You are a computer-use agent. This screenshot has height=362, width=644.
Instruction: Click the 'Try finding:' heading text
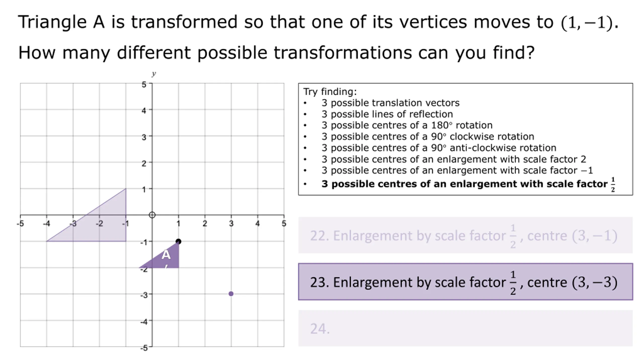[330, 92]
